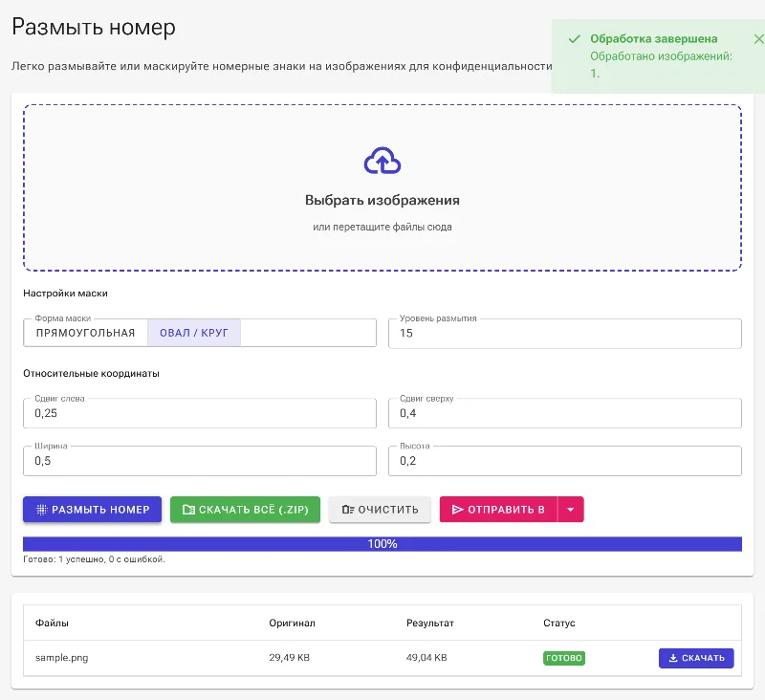
Task: Click the Отправить в button
Action: [498, 510]
